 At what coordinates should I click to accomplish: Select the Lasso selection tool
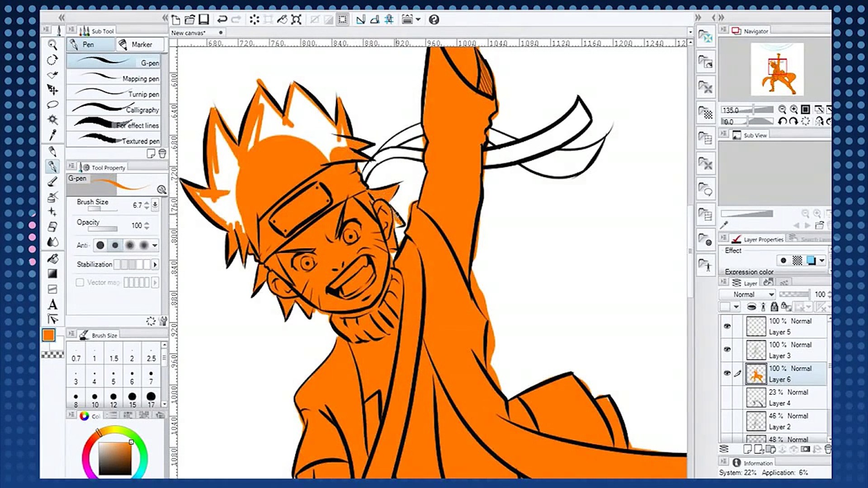pos(52,104)
